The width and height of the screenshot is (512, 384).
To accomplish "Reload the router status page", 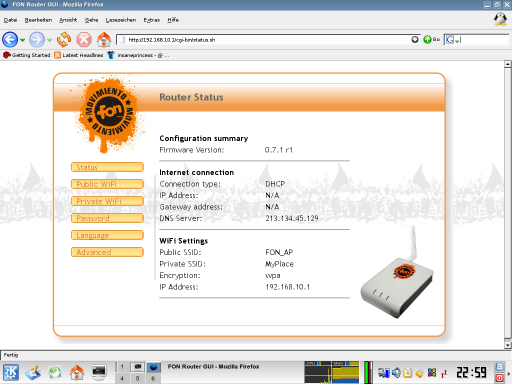I will click(64, 40).
